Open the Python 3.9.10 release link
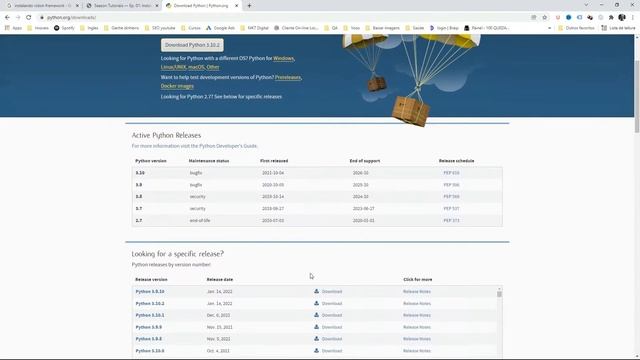640x360 pixels. 150,291
